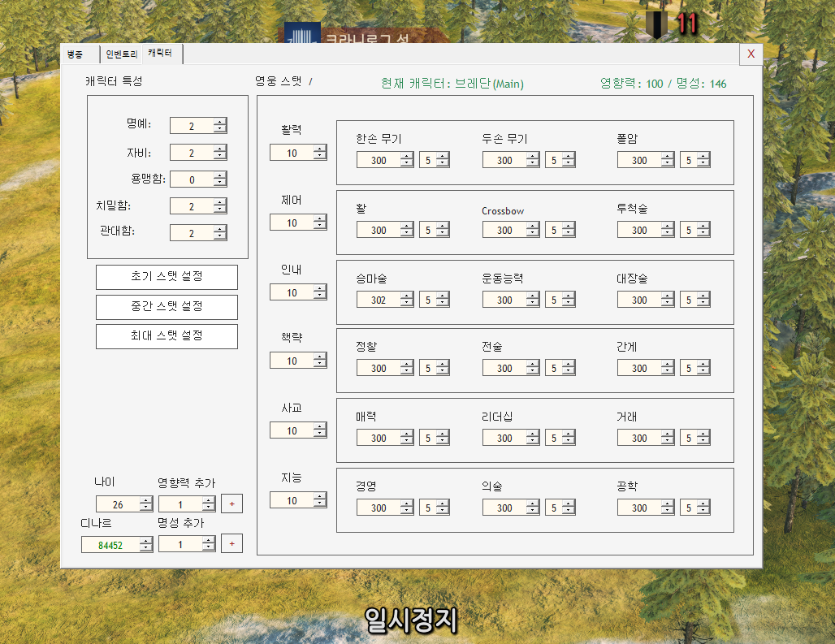Adjust the 정찰 focus stepper
Image resolution: width=835 pixels, height=644 pixels.
pos(443,367)
